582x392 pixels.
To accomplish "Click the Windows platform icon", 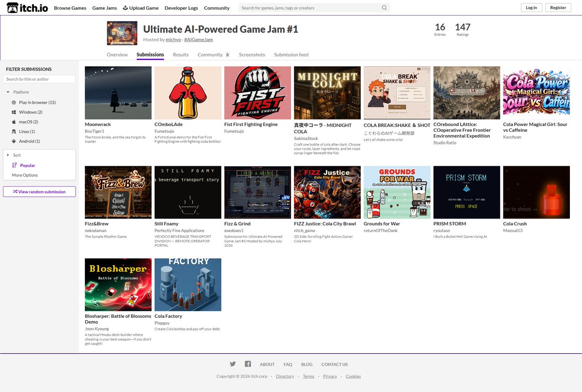I will click(x=14, y=112).
